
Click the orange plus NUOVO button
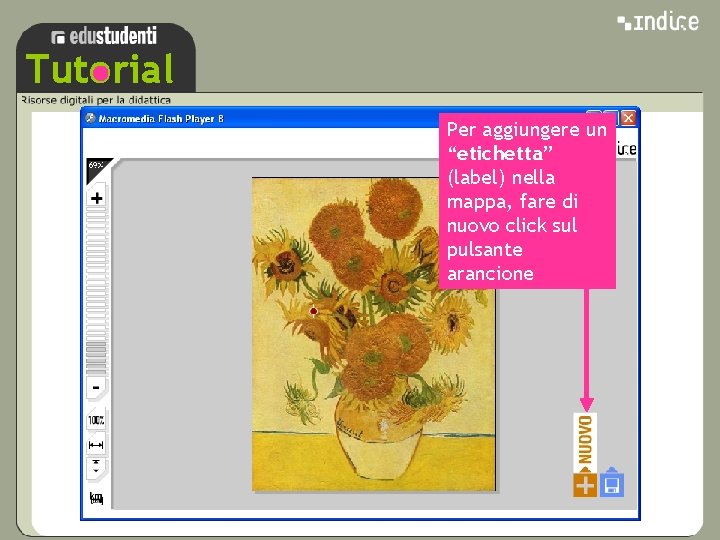[585, 485]
